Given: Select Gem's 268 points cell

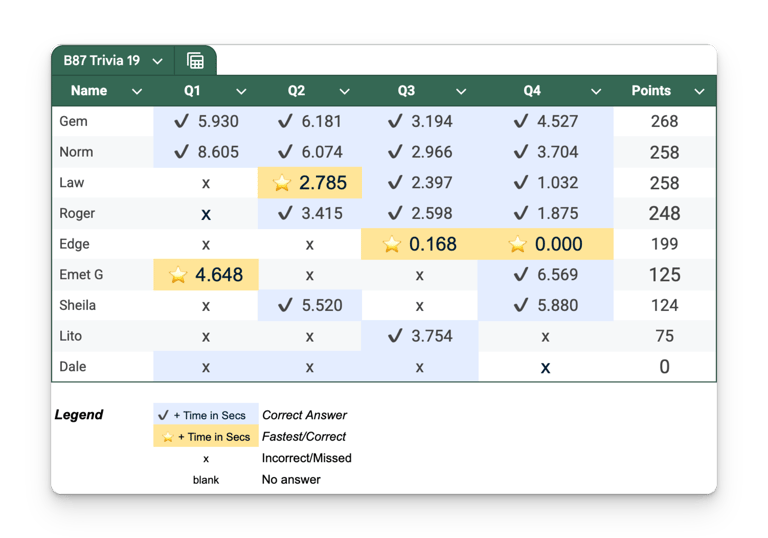Looking at the screenshot, I should [664, 121].
